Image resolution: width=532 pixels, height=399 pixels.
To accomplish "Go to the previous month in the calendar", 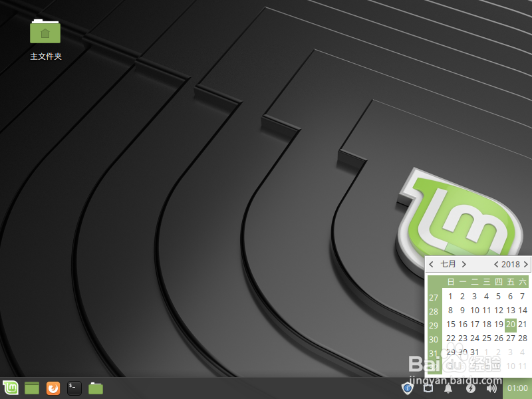I will 431,264.
